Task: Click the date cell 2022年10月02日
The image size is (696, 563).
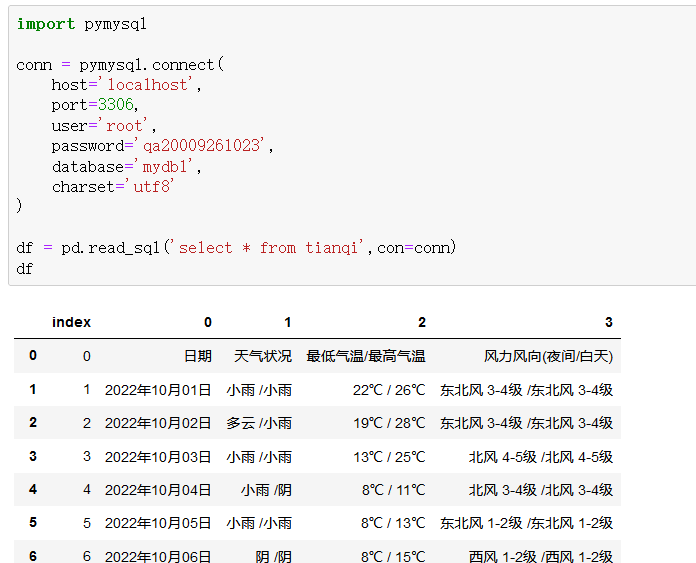Action: [158, 423]
